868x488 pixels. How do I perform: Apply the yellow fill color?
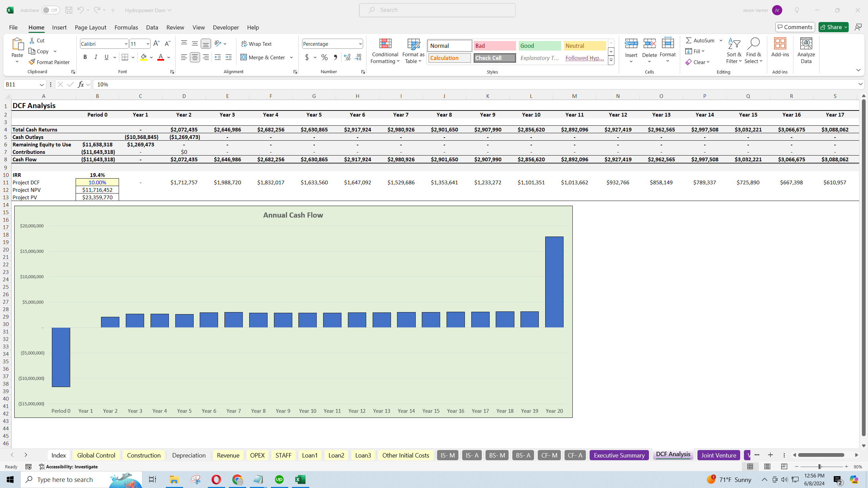tap(143, 57)
